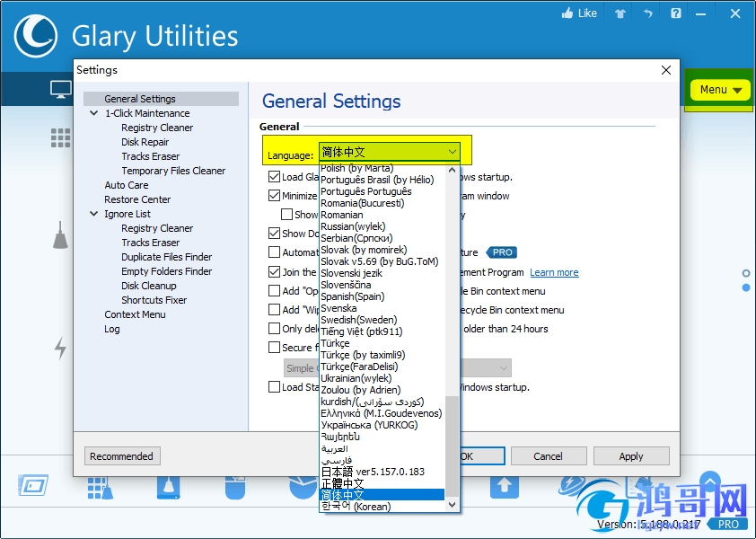Click the language list scrollbar thumb
The height and width of the screenshot is (539, 756).
[452, 446]
